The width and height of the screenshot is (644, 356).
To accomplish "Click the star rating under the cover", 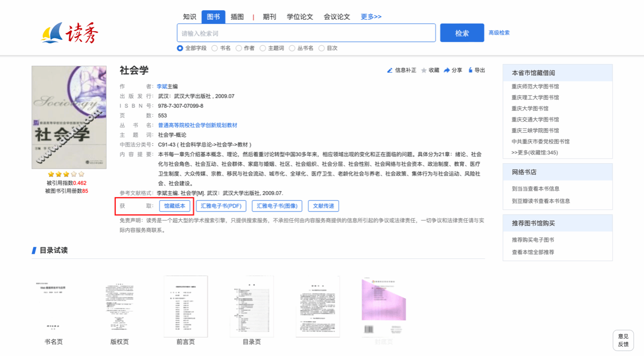I will coord(66,174).
